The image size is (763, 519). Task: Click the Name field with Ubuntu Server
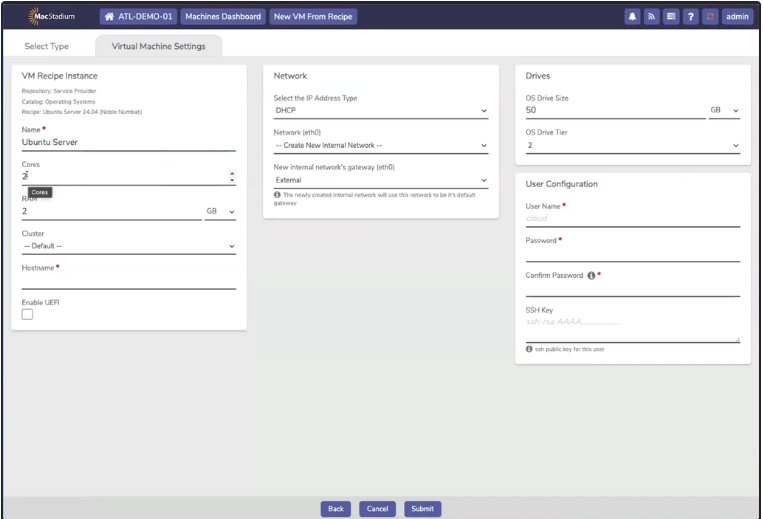pos(128,143)
